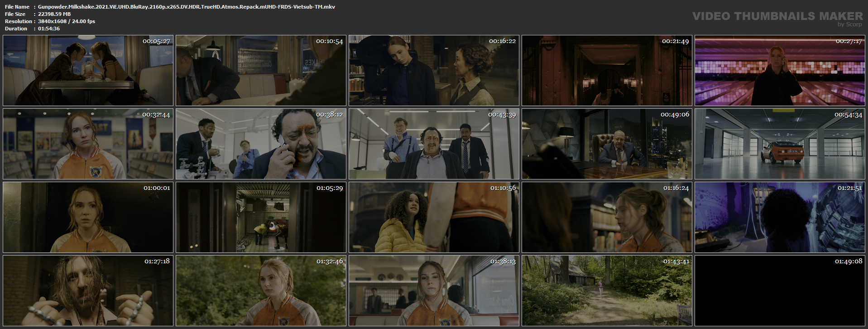868x329 pixels.
Task: Click the File Name label
Action: [x=17, y=7]
